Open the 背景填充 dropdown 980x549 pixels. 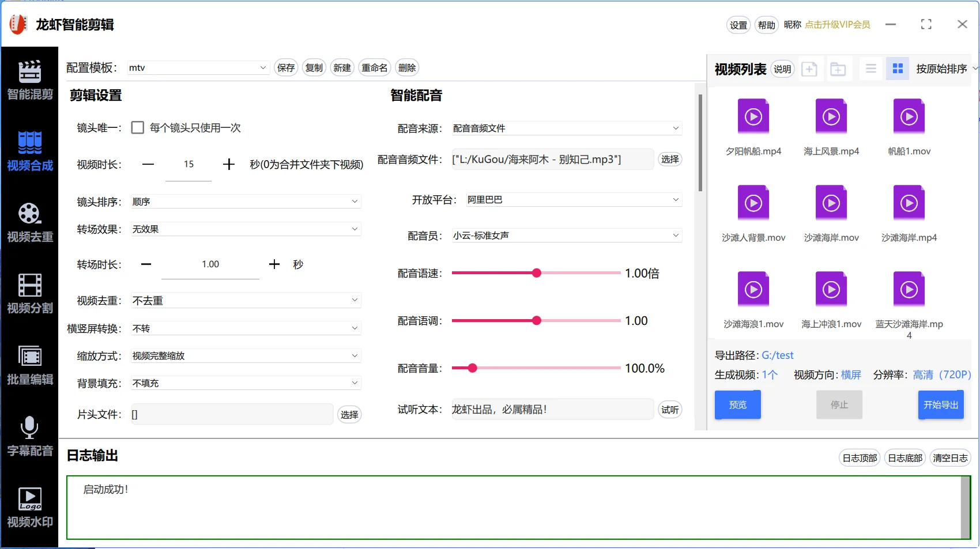coord(246,383)
